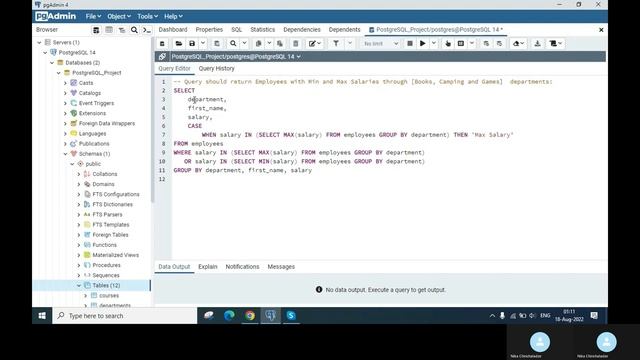Search Objects magnifier in Browser panel
Viewport: 640px width, 360px height.
click(134, 30)
